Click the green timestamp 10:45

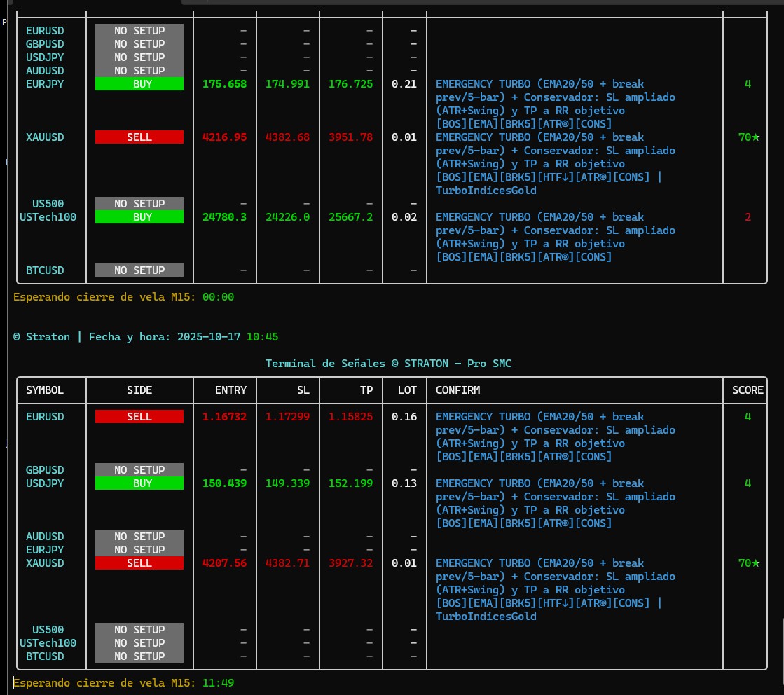point(262,337)
